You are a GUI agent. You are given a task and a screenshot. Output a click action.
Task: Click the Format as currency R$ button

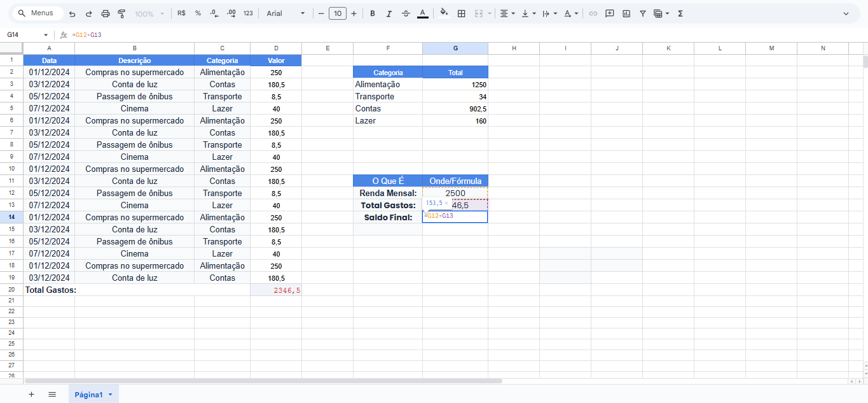pos(181,13)
